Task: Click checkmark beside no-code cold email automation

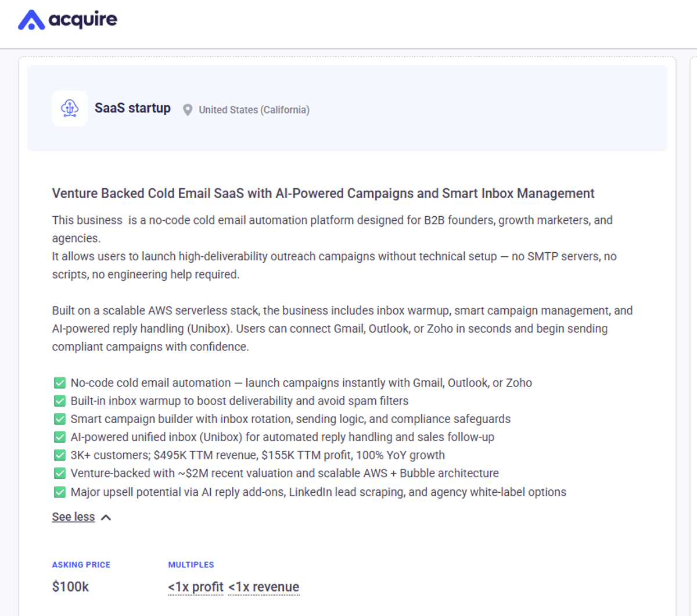Action: point(60,382)
